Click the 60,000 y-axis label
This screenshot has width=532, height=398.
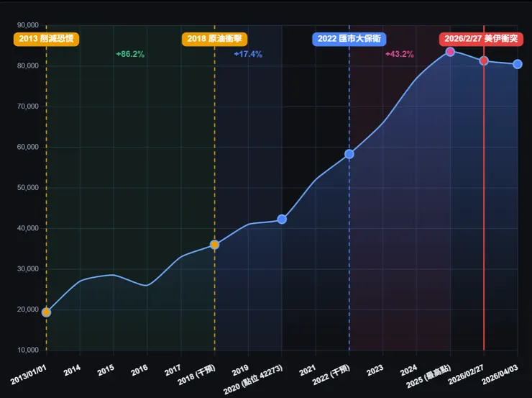pos(28,147)
